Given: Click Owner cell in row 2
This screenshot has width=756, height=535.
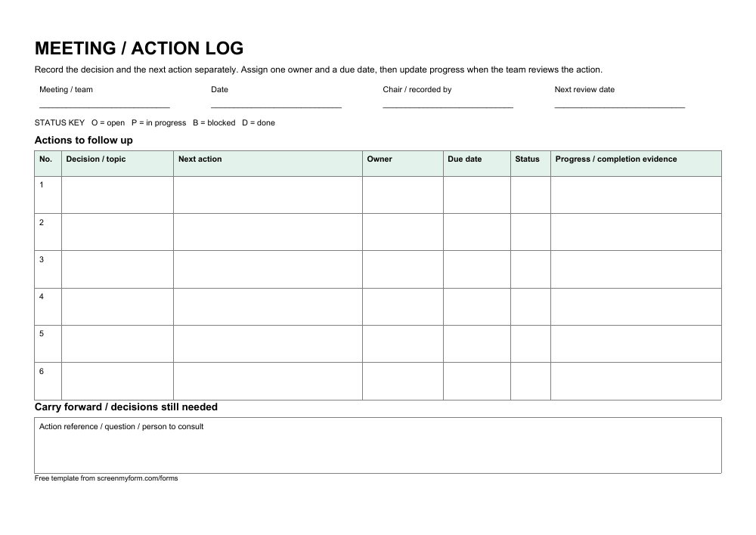Looking at the screenshot, I should (x=403, y=232).
